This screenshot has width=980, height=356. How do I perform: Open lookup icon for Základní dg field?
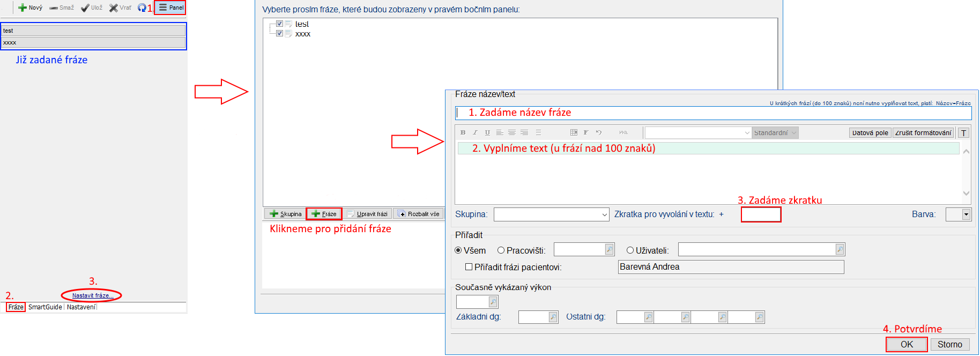pyautogui.click(x=553, y=317)
